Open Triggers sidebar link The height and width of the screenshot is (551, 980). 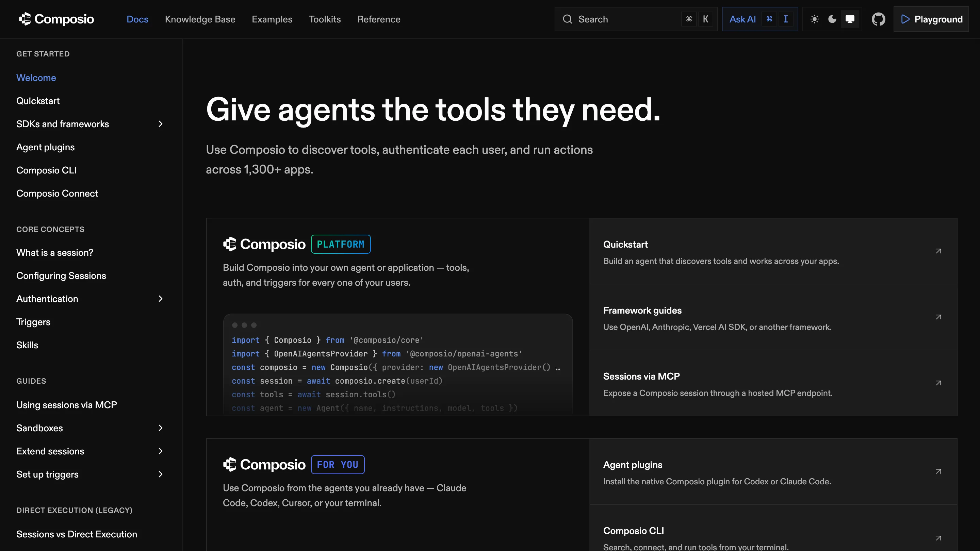coord(33,322)
